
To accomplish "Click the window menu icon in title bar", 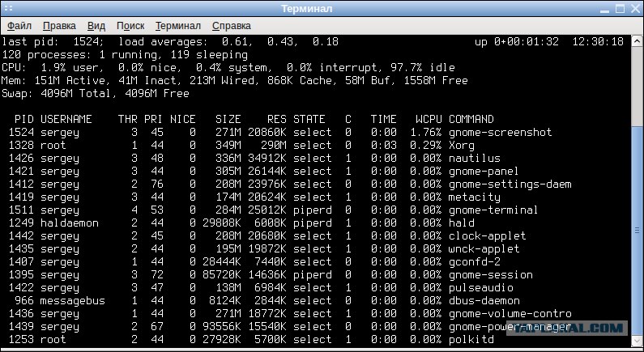I will click(8, 8).
